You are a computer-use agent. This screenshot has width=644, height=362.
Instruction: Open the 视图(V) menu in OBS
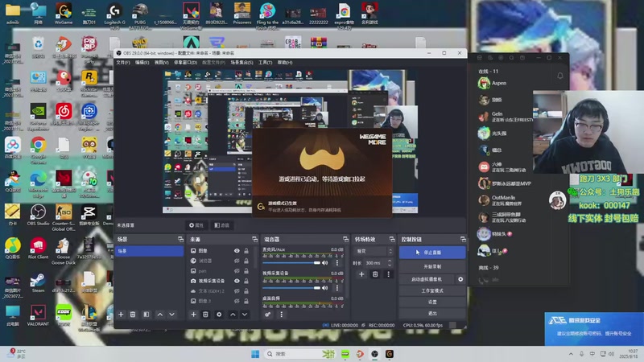(x=162, y=63)
